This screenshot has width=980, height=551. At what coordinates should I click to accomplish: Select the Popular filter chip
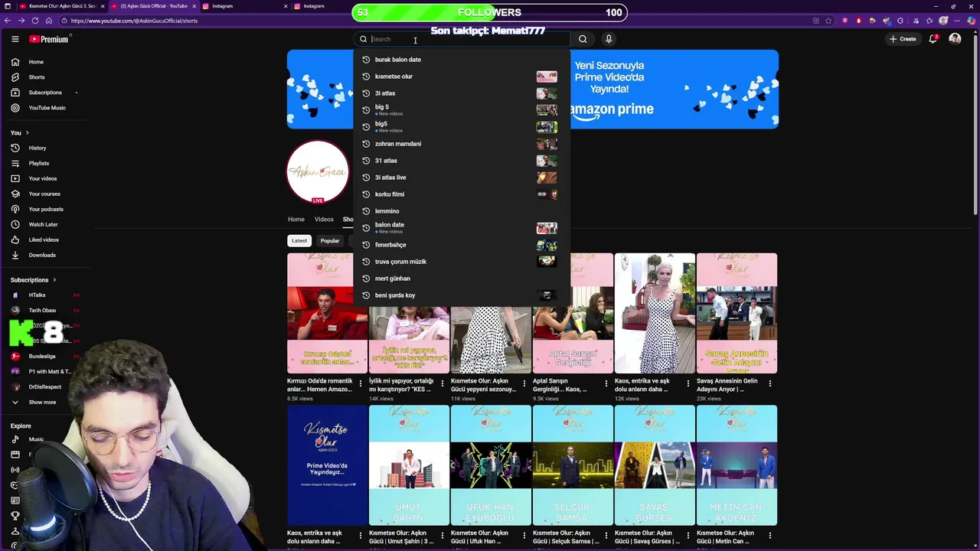330,240
